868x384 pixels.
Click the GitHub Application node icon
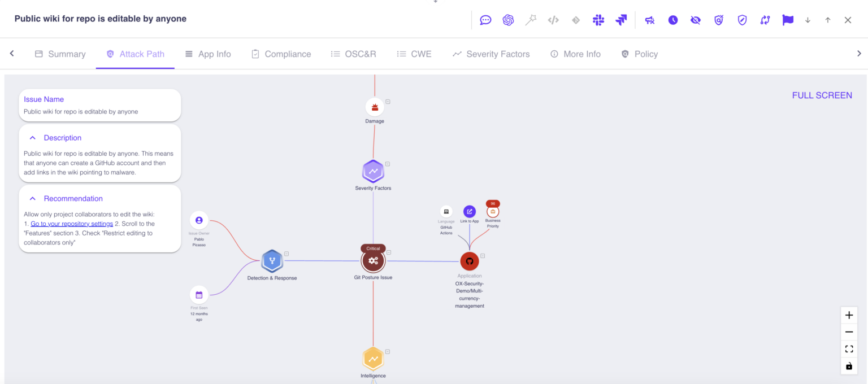pos(469,261)
